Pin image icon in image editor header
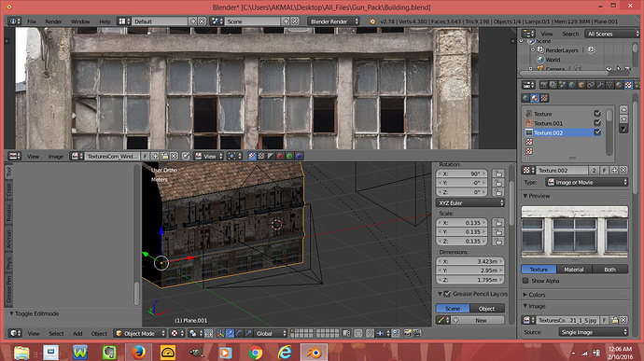The height and width of the screenshot is (361, 644). 186,156
